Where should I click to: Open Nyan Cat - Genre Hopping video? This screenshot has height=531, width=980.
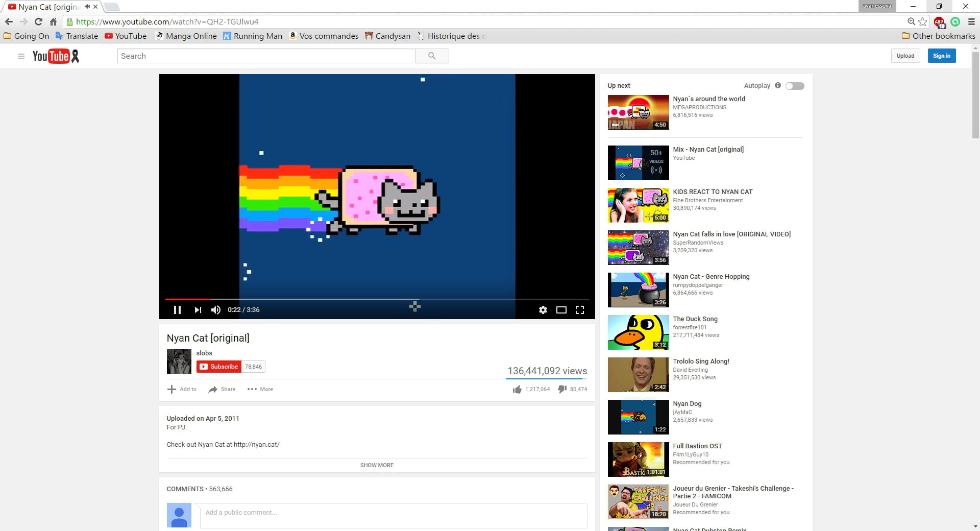(x=711, y=277)
